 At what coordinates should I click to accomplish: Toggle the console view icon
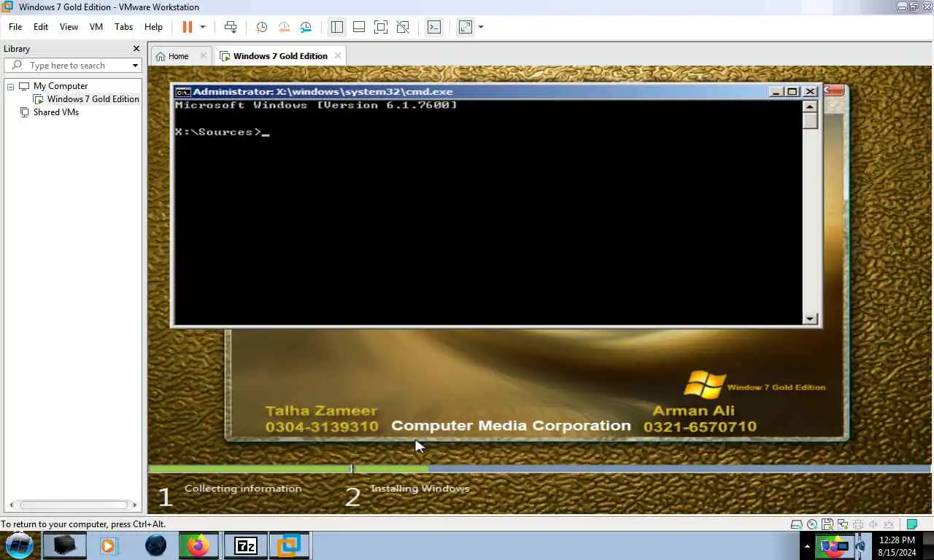click(x=434, y=27)
